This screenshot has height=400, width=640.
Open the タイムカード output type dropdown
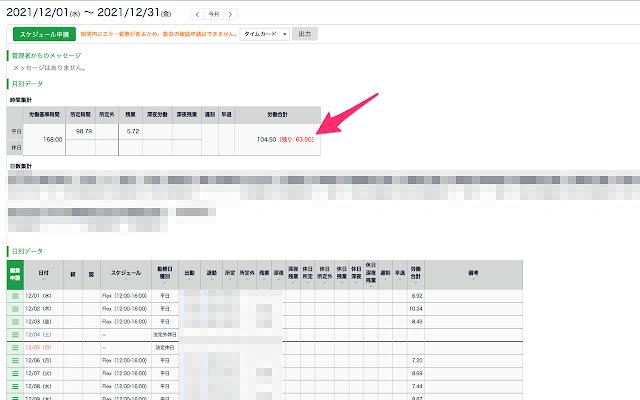click(x=265, y=34)
